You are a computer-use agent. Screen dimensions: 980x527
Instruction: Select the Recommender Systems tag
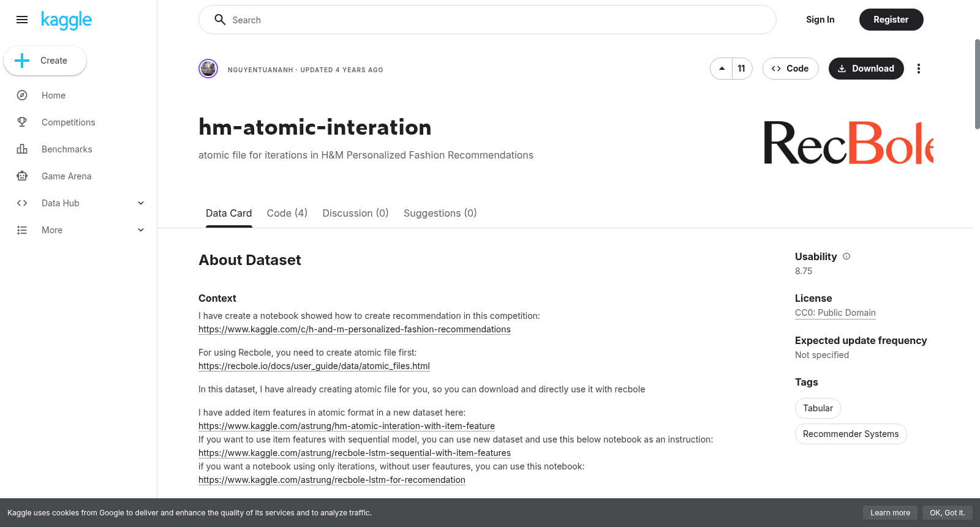coord(851,434)
